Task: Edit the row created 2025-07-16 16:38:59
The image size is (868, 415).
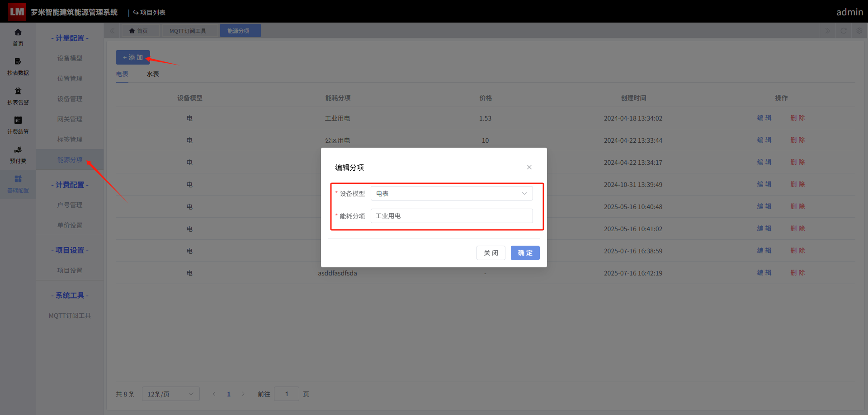Action: (x=764, y=251)
